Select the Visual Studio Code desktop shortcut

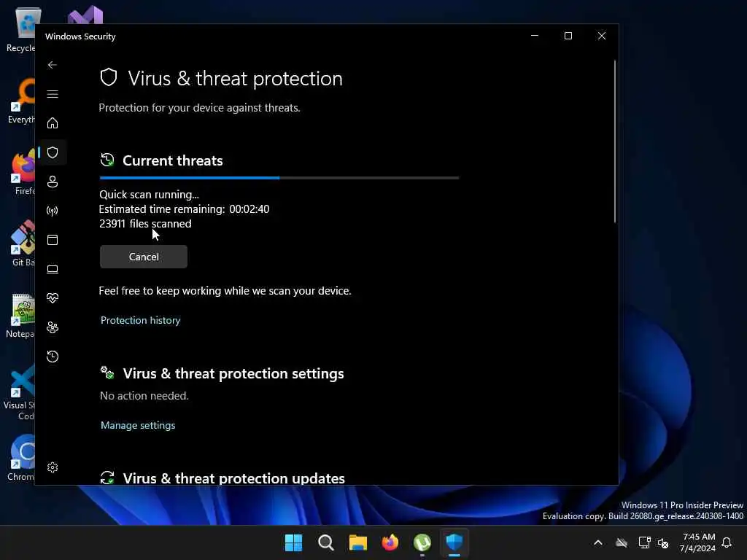click(x=19, y=393)
